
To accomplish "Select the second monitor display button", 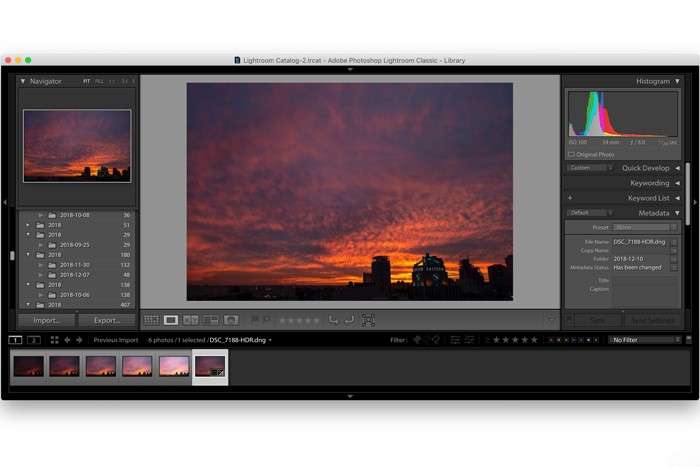I will [x=34, y=340].
